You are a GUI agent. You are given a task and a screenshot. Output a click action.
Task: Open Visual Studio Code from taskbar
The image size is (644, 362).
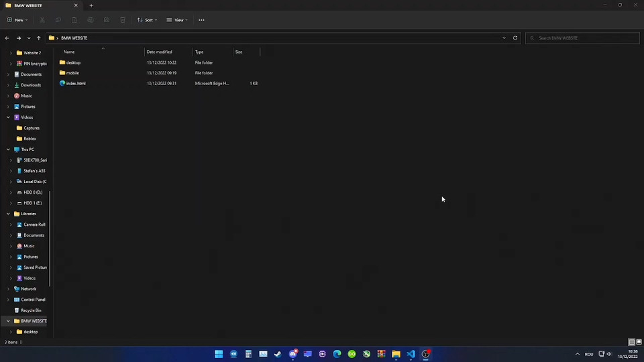coord(411,354)
